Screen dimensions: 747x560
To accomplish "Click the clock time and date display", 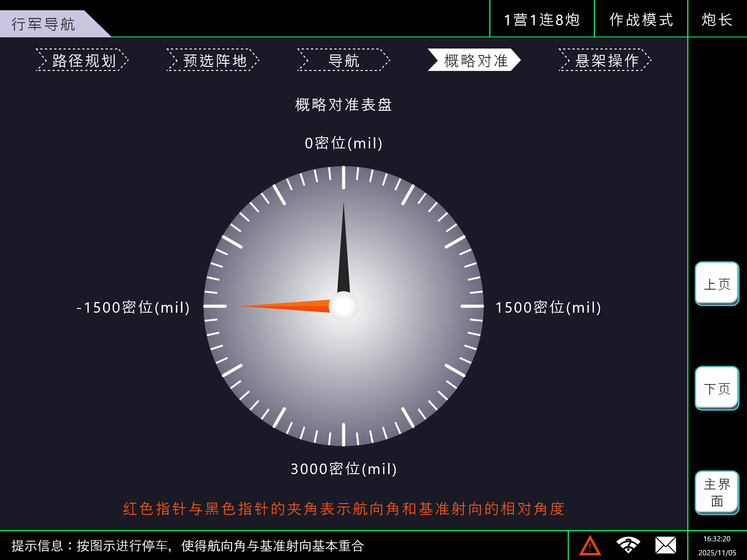I will (716, 545).
